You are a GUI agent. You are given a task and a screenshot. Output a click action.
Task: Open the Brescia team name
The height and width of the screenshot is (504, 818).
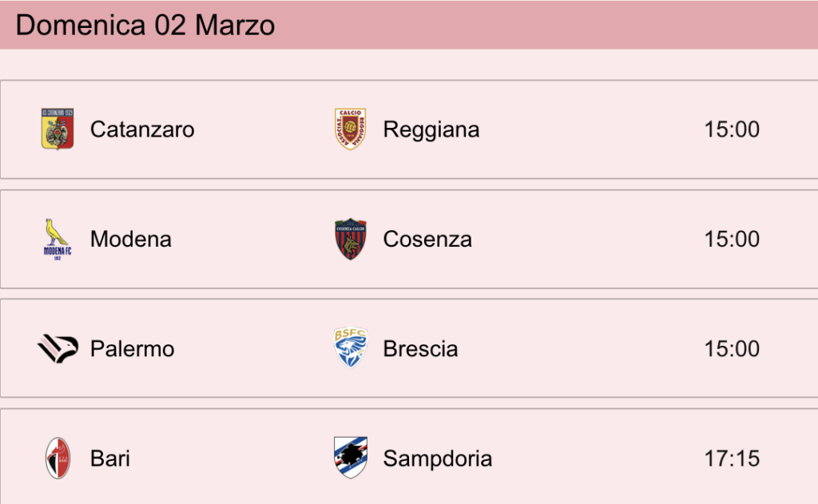(420, 349)
